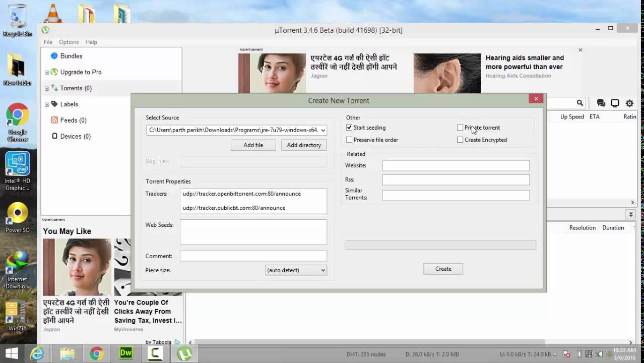Show hidden tray icons arrow
The image size is (644, 363).
[556, 354]
